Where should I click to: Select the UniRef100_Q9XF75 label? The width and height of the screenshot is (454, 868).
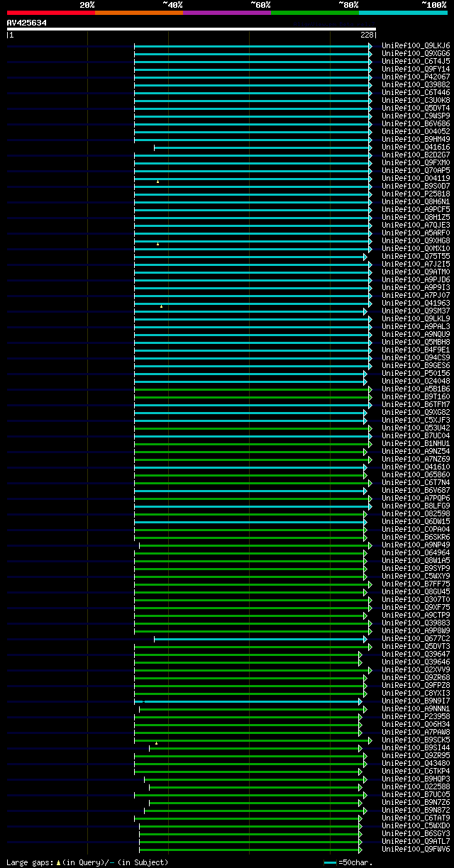coord(416,607)
